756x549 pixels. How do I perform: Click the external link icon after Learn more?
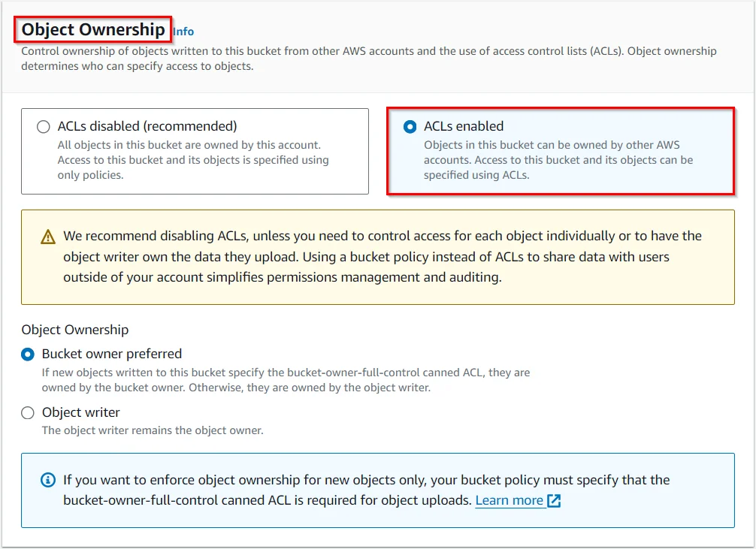pyautogui.click(x=554, y=500)
